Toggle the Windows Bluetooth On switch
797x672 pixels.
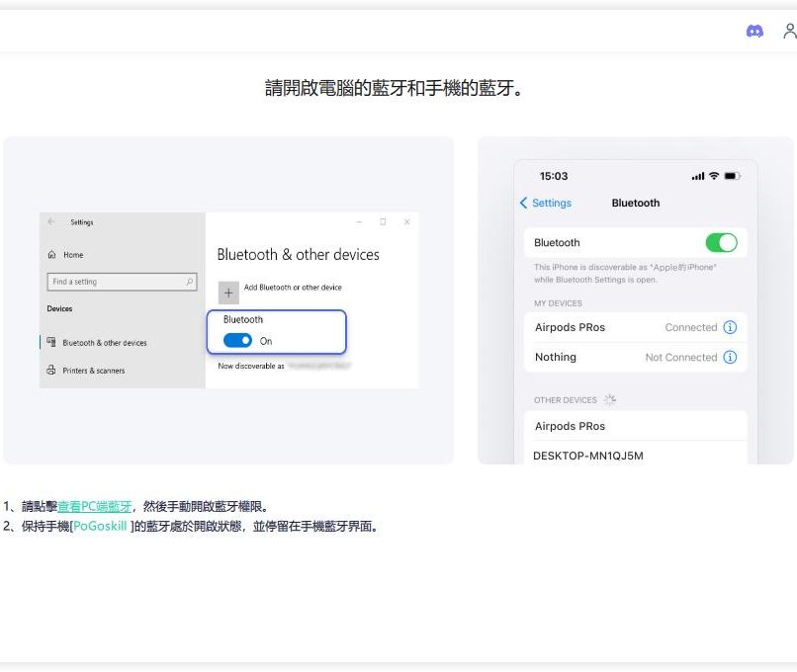point(237,341)
